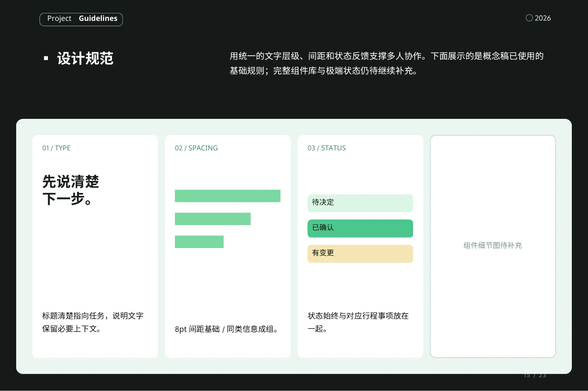Select the 设计规范 heading
This screenshot has height=391, width=588.
coord(85,58)
